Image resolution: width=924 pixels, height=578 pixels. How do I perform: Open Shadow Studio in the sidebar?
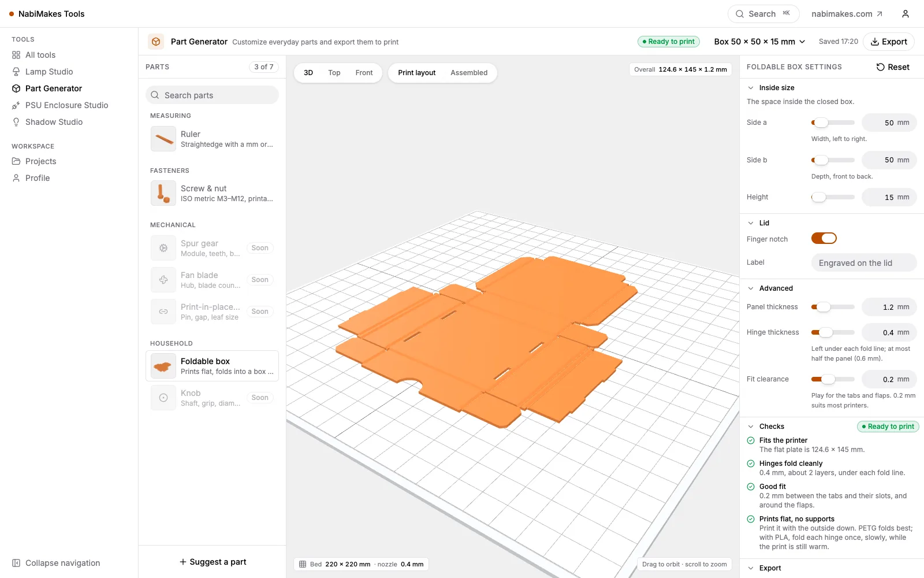54,122
